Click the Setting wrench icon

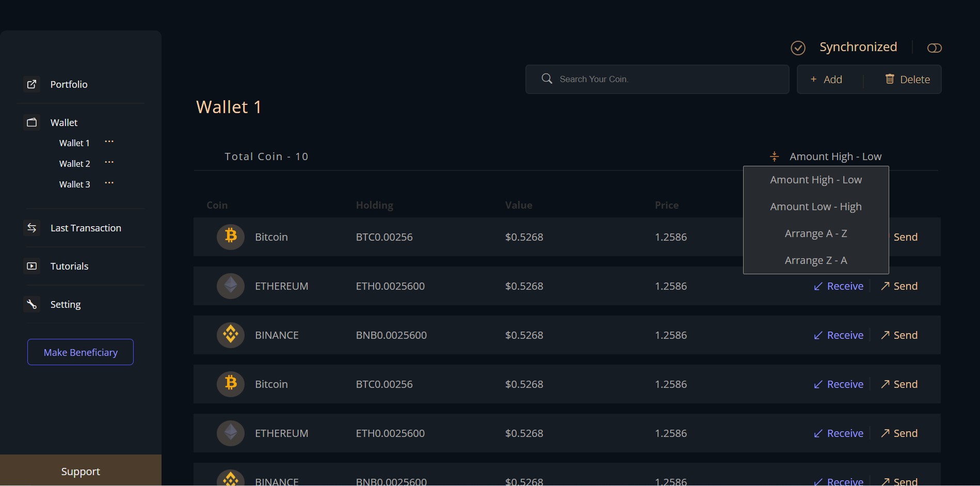[x=31, y=304]
